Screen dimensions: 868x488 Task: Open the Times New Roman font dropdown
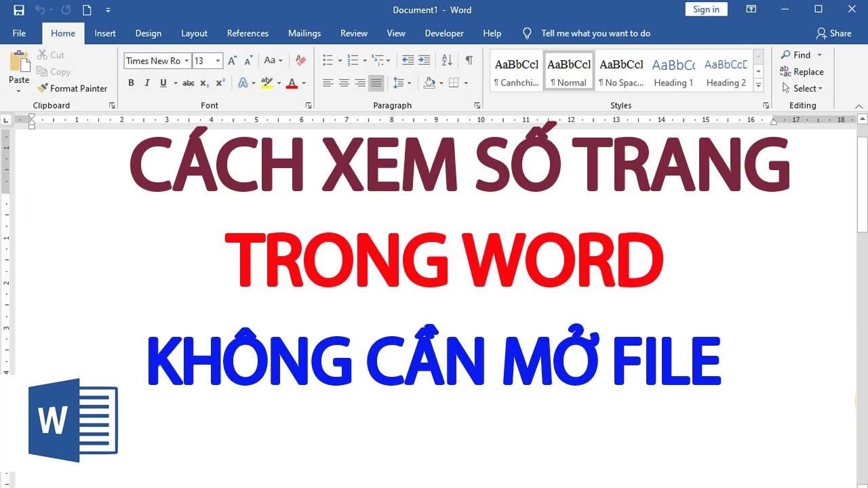(187, 61)
